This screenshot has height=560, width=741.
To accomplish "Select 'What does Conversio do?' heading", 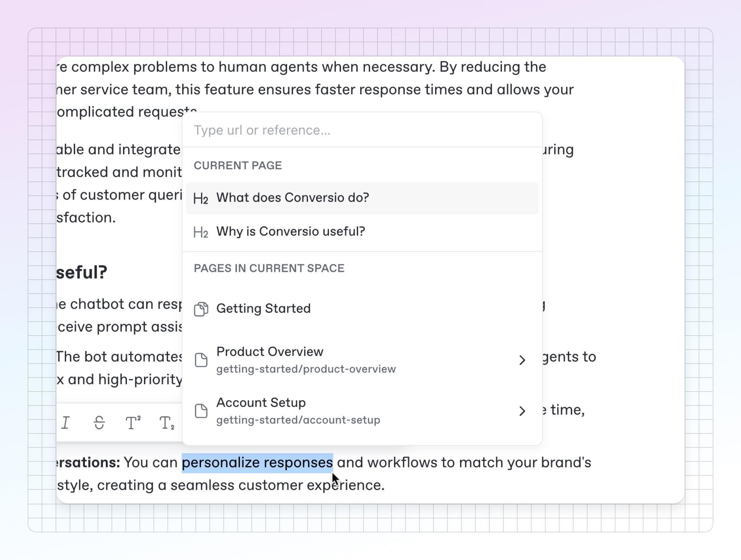I will pos(362,198).
